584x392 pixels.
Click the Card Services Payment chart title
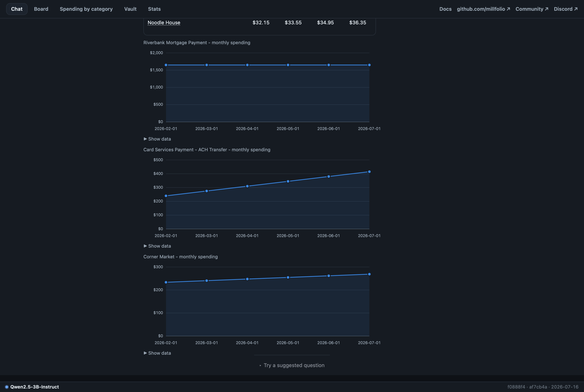(x=207, y=150)
